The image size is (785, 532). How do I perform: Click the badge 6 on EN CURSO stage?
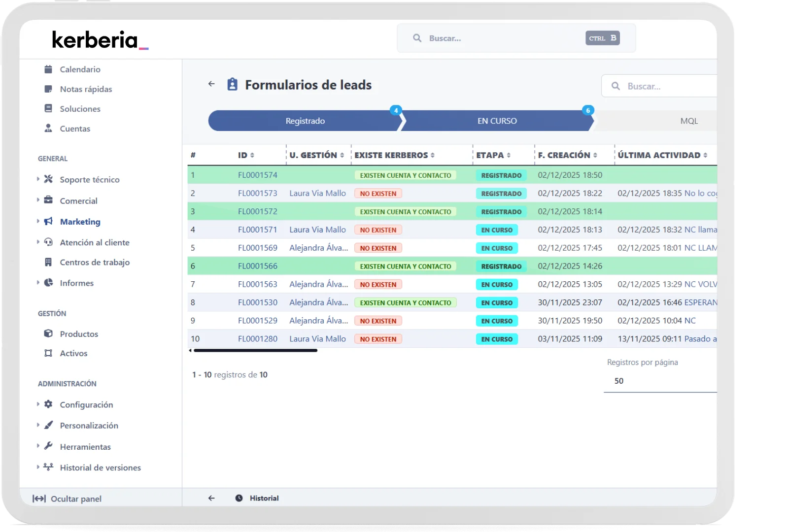(587, 110)
